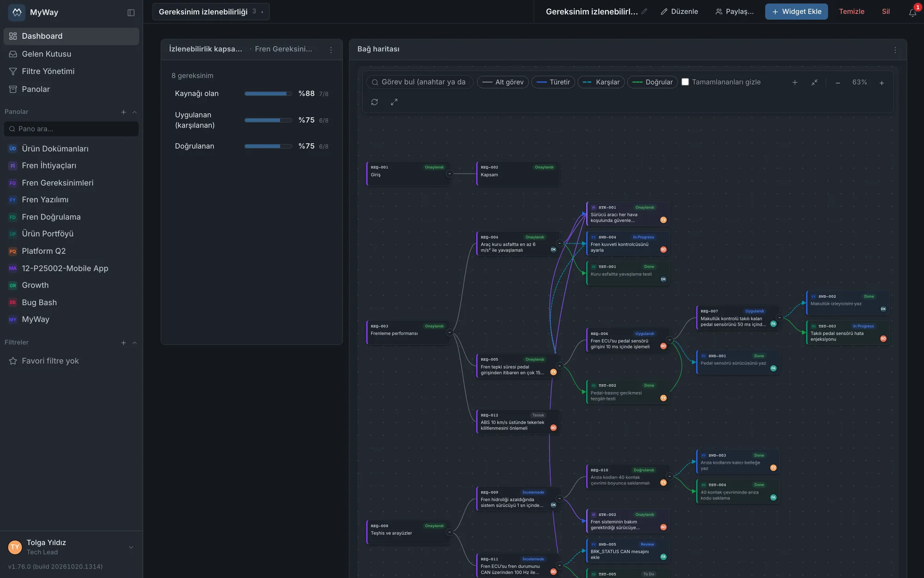Toggle Karşılar link filter
This screenshot has width=924, height=578.
click(x=601, y=82)
